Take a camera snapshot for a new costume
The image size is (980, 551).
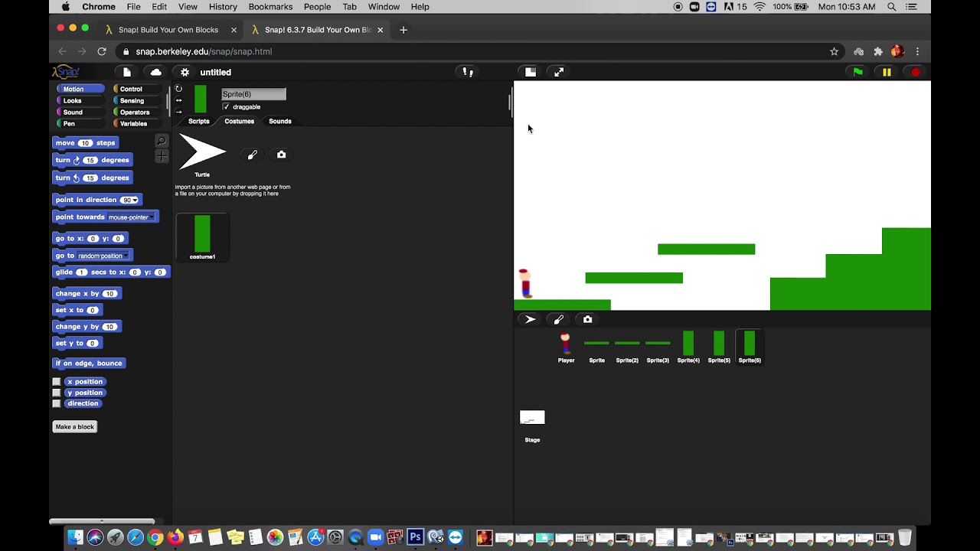coord(281,155)
